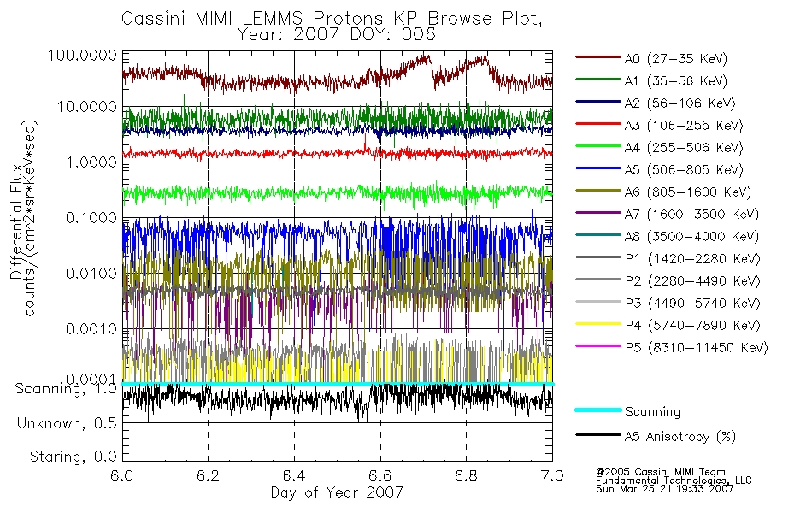Click the blue A5 (506-805 KeV) legend swatch
The image size is (812, 513).
point(598,168)
